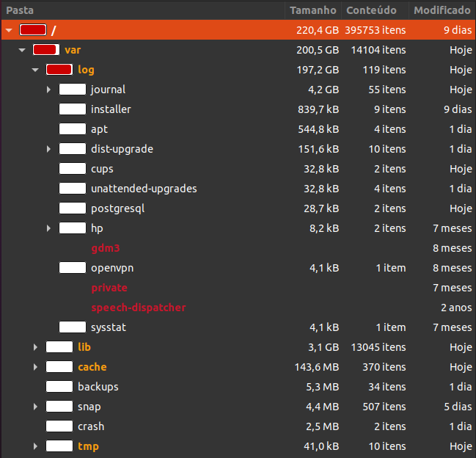Collapse the root / folder row
Image resolution: width=476 pixels, height=458 pixels.
coord(9,30)
